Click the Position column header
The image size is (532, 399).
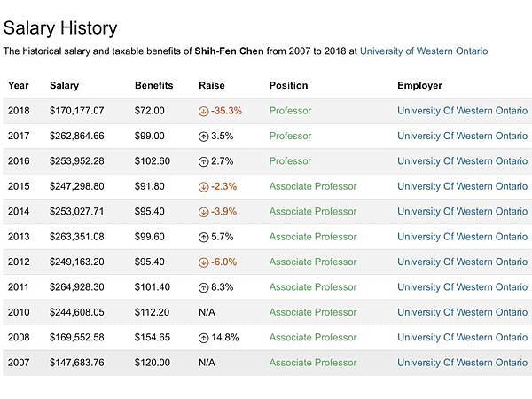coord(288,86)
